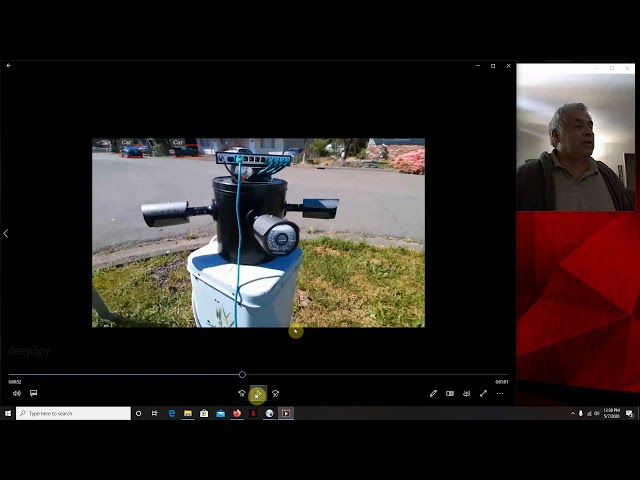Click the microphone tray icon
The height and width of the screenshot is (480, 640).
point(581,413)
